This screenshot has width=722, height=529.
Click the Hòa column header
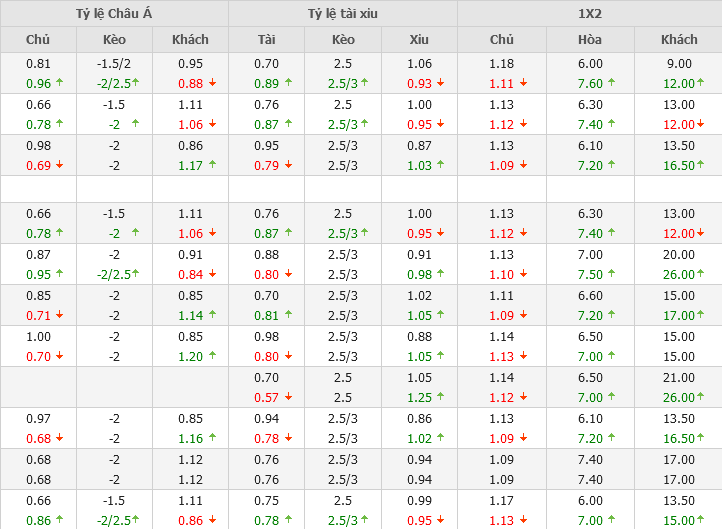pyautogui.click(x=590, y=40)
